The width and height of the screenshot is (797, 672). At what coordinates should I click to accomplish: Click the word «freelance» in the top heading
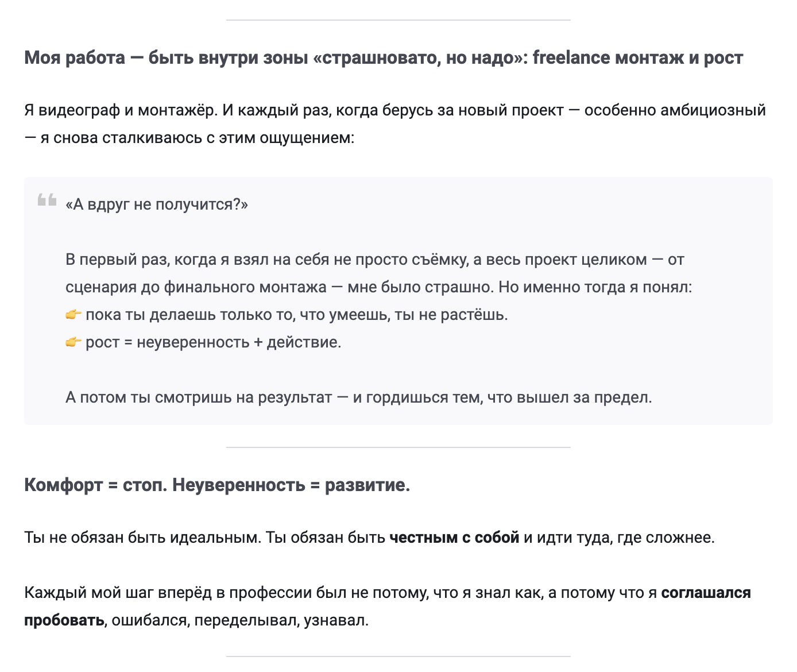571,57
